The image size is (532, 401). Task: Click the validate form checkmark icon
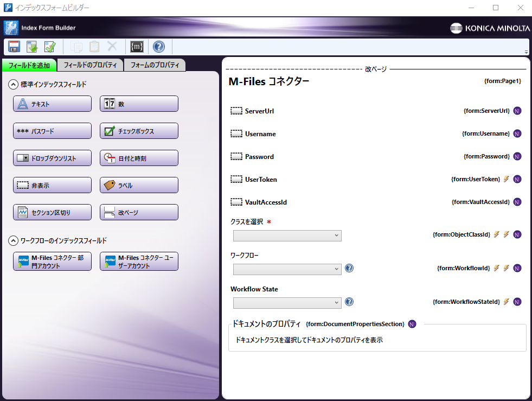point(50,47)
